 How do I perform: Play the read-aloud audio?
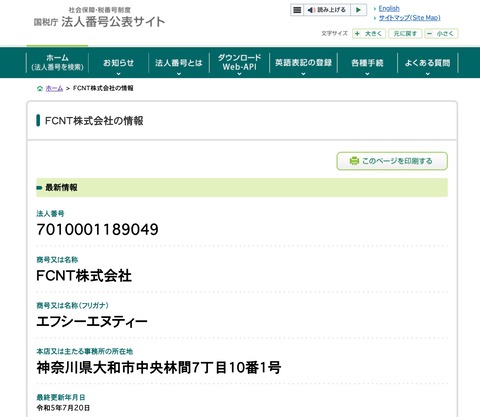[358, 10]
